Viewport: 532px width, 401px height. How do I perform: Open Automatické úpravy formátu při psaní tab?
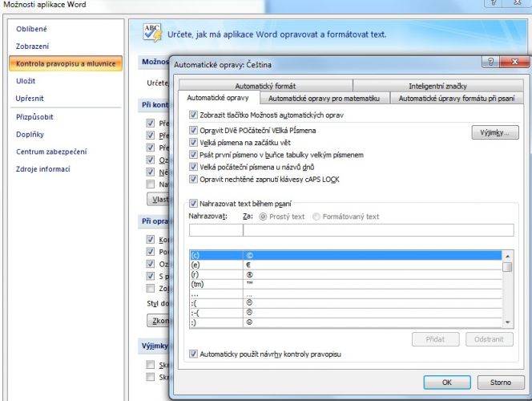[457, 99]
